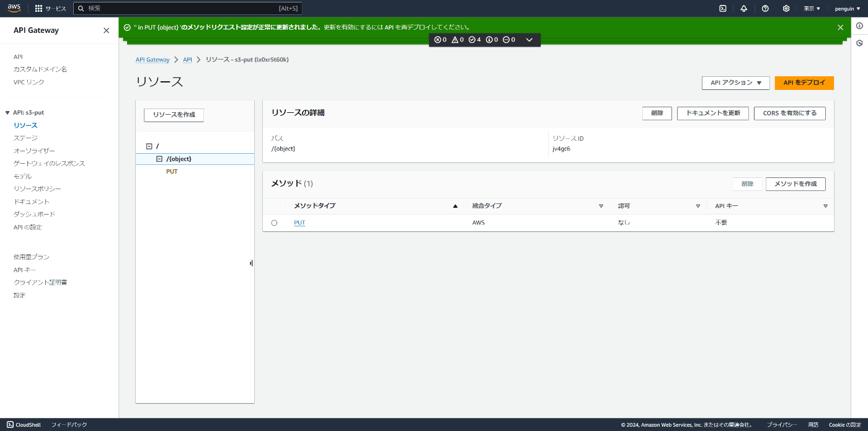
Task: Dismiss the green success banner
Action: tap(840, 27)
